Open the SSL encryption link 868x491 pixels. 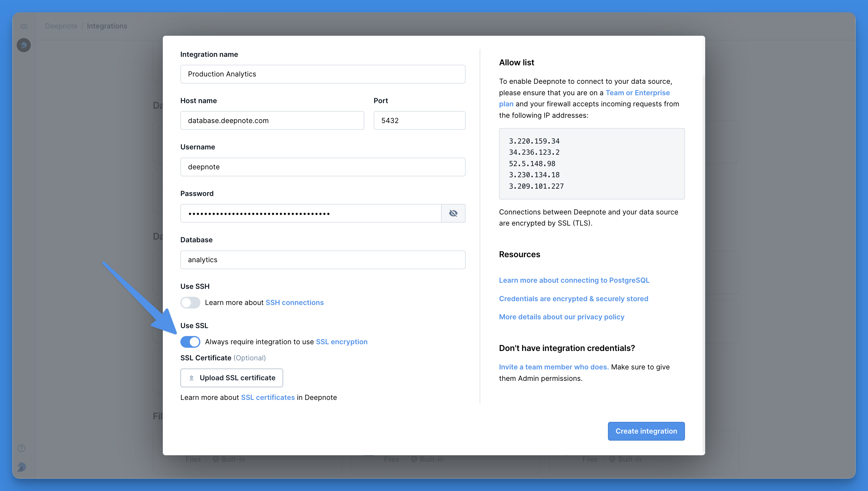point(341,342)
